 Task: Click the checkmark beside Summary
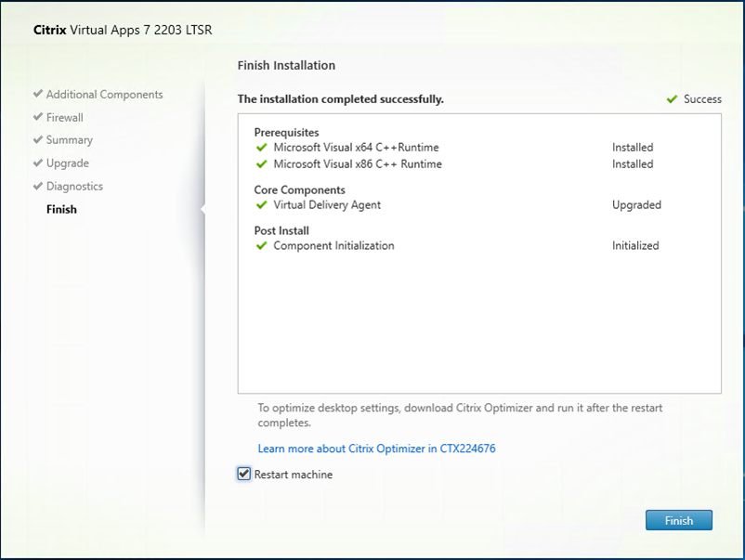click(x=38, y=139)
